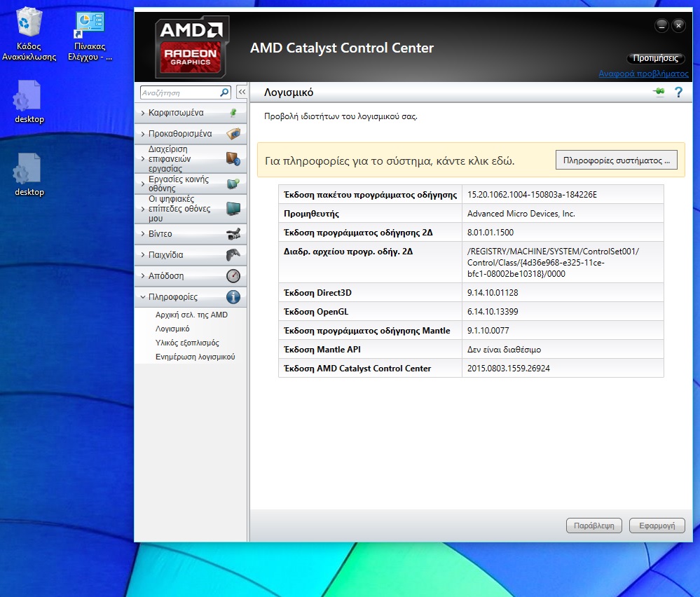Click the camcorder icon beside Βίντεο
Screen dimensions: 700x597
(233, 234)
